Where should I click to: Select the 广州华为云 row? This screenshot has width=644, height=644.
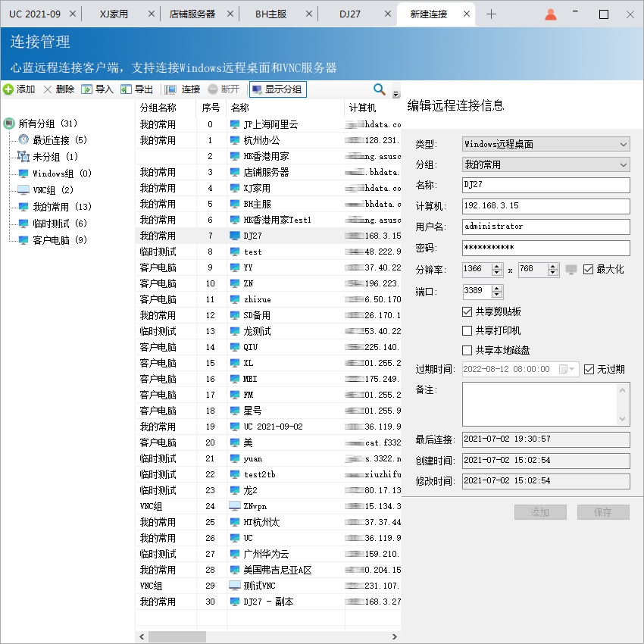pos(268,554)
